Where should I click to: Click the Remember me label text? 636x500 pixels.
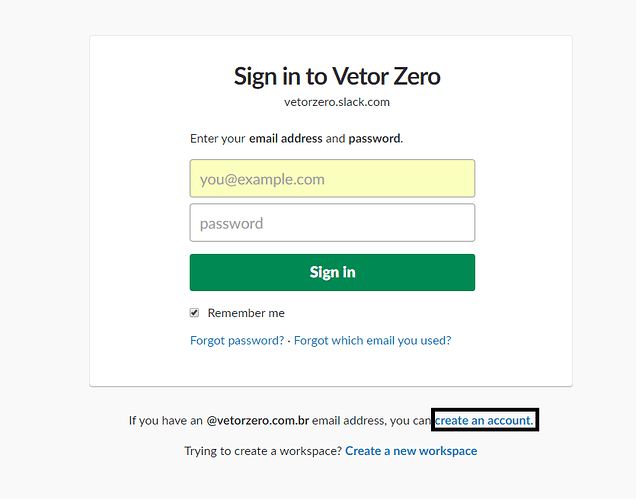246,313
